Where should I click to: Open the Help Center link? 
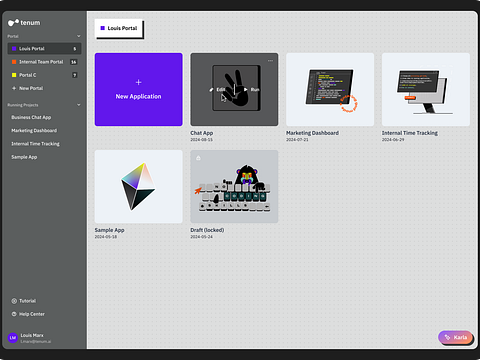point(32,314)
